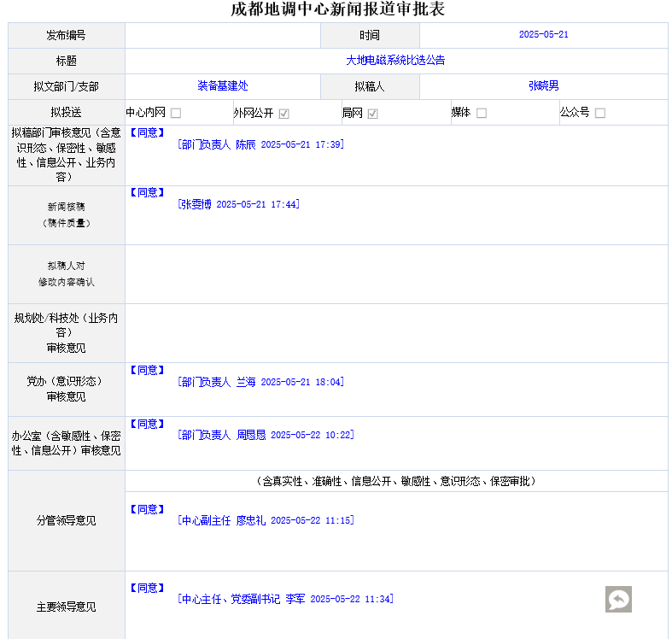This screenshot has height=639, width=672.
Task: Open the 大地电磁系统比选公告 title link
Action: pos(395,61)
